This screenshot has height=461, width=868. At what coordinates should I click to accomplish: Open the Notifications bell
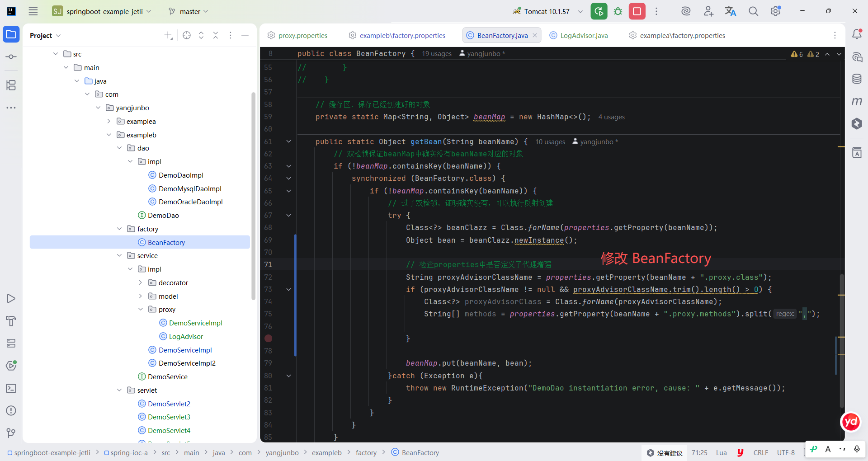pos(857,34)
